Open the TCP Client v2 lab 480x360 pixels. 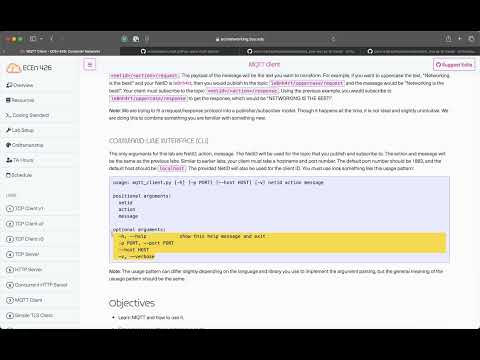pyautogui.click(x=25, y=224)
